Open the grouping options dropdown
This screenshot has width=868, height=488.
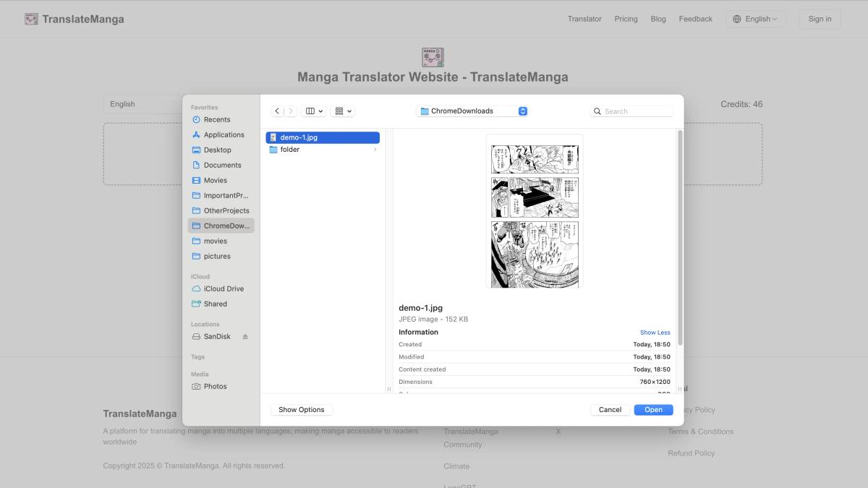(342, 111)
